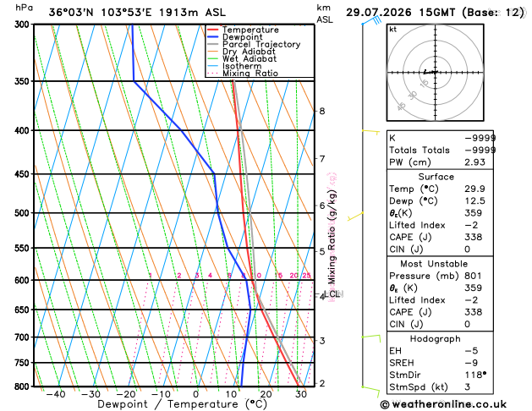
Task: Click the Hodograph section heading
Action: [435, 339]
